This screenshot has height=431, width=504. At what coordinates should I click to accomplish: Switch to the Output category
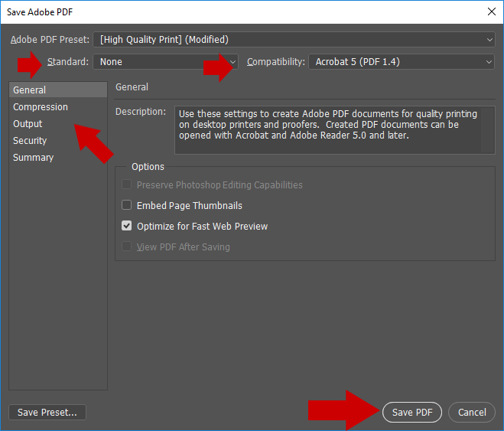click(x=58, y=124)
